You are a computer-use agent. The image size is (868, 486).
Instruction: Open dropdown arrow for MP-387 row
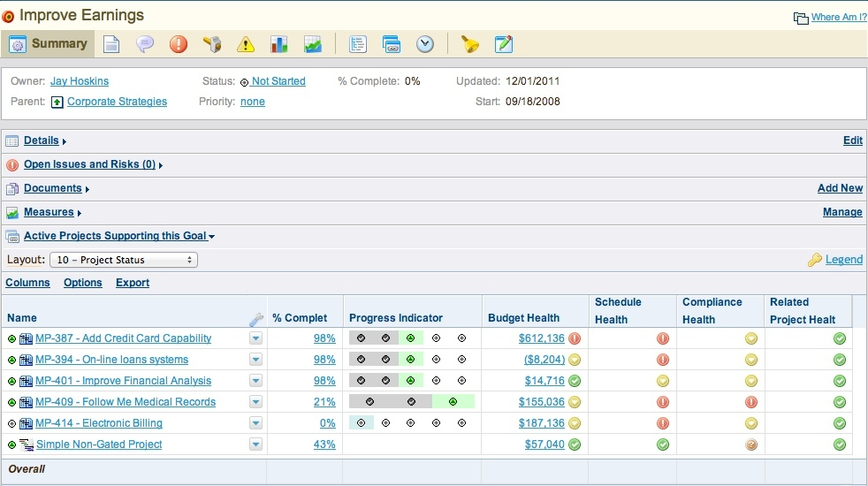(255, 338)
